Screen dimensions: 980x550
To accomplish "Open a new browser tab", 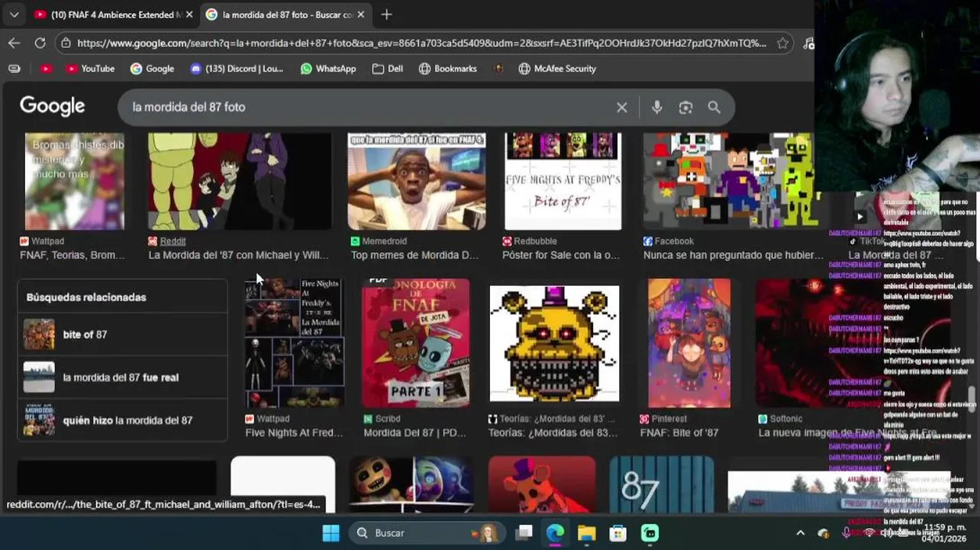I will 386,15.
